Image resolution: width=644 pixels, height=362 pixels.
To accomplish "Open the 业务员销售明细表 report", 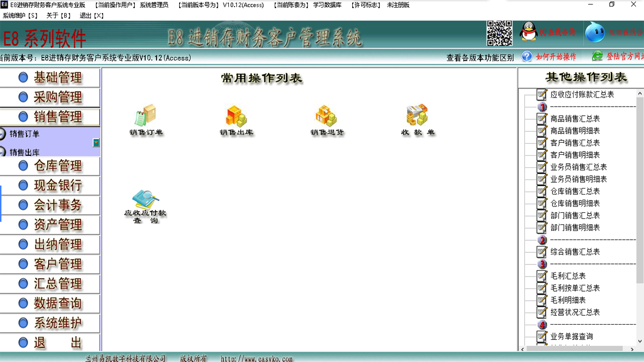I will [x=579, y=179].
